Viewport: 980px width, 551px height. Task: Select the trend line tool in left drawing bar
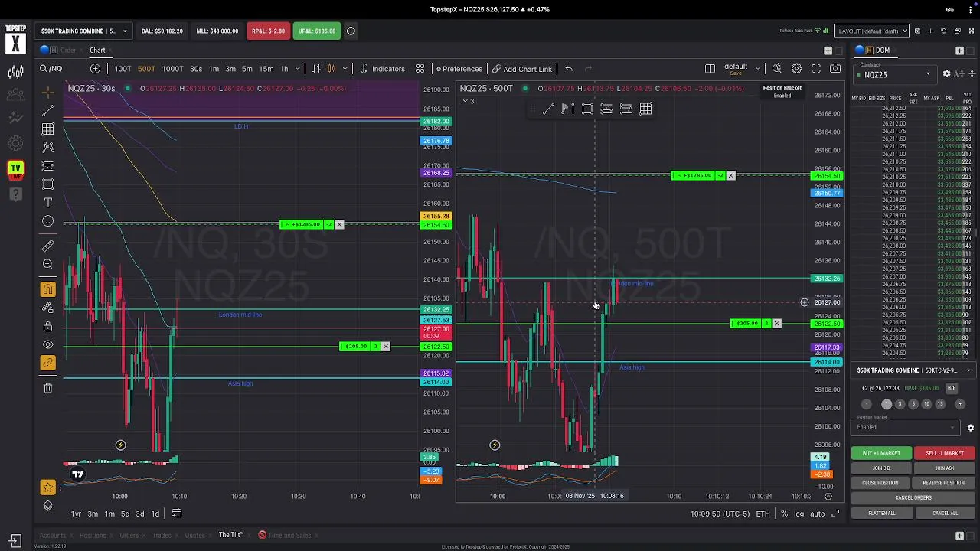tap(48, 111)
